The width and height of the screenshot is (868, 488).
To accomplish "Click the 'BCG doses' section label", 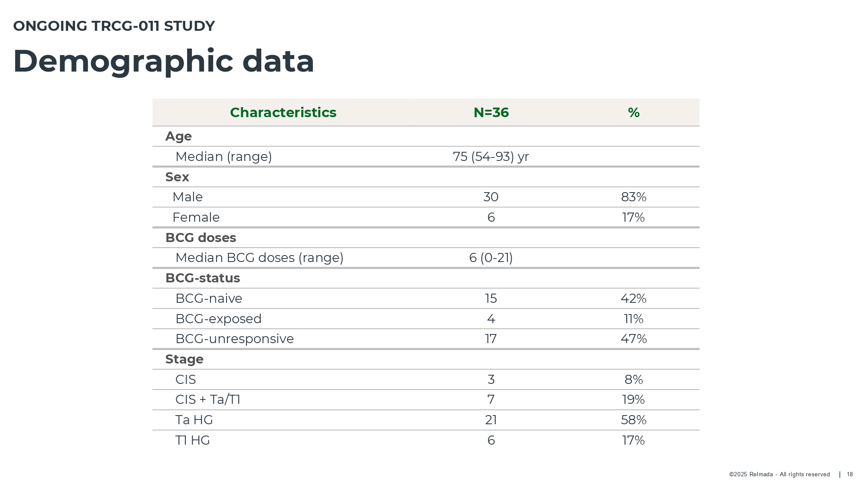I will (201, 238).
